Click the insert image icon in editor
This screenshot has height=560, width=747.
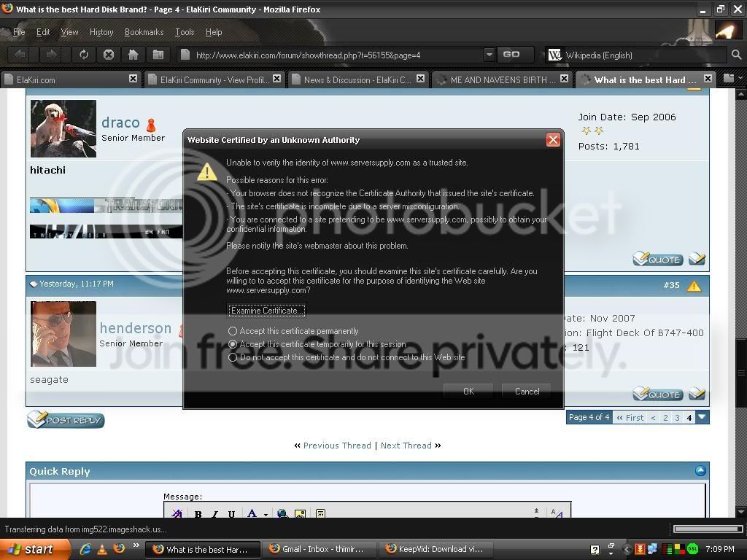(300, 514)
